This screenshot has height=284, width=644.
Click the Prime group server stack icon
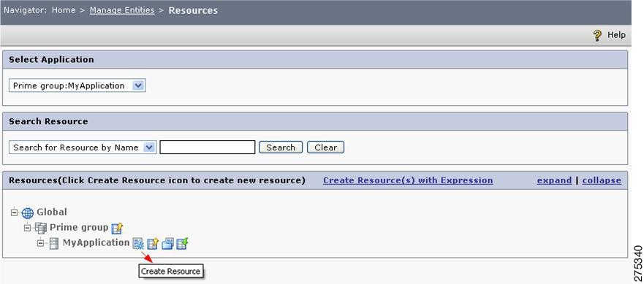41,229
